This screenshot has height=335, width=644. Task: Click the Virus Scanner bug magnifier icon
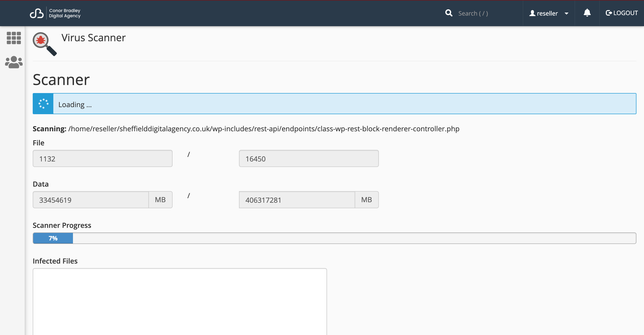(x=45, y=44)
